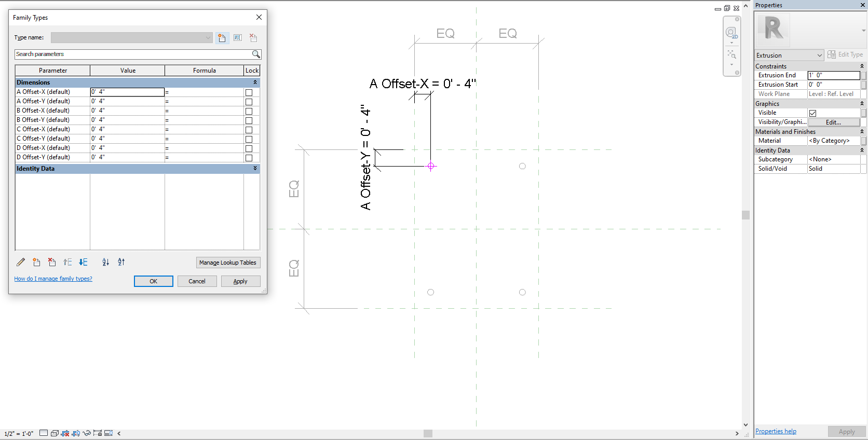
Task: Click the Delete Type icon
Action: click(x=253, y=38)
